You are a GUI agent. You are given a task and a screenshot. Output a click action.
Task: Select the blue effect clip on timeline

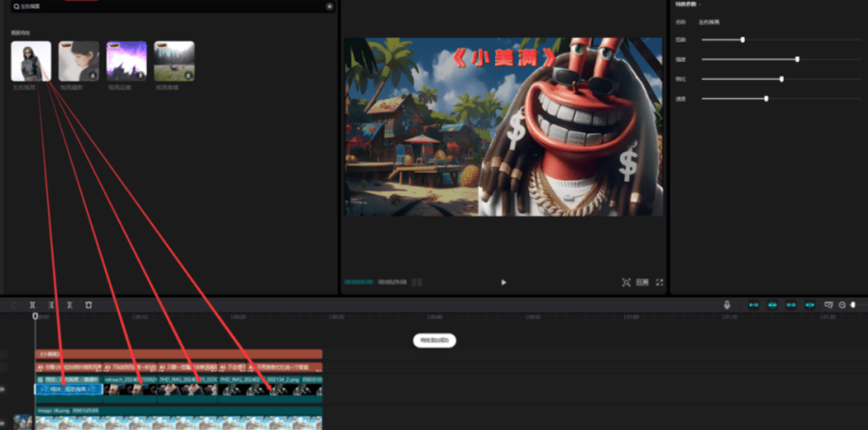tap(69, 389)
